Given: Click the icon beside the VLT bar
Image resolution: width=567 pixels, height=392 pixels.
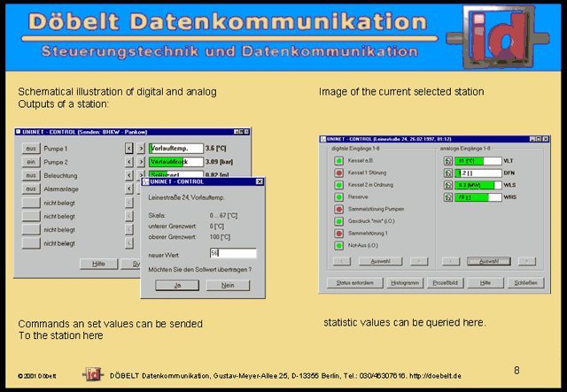Looking at the screenshot, I should 448,161.
